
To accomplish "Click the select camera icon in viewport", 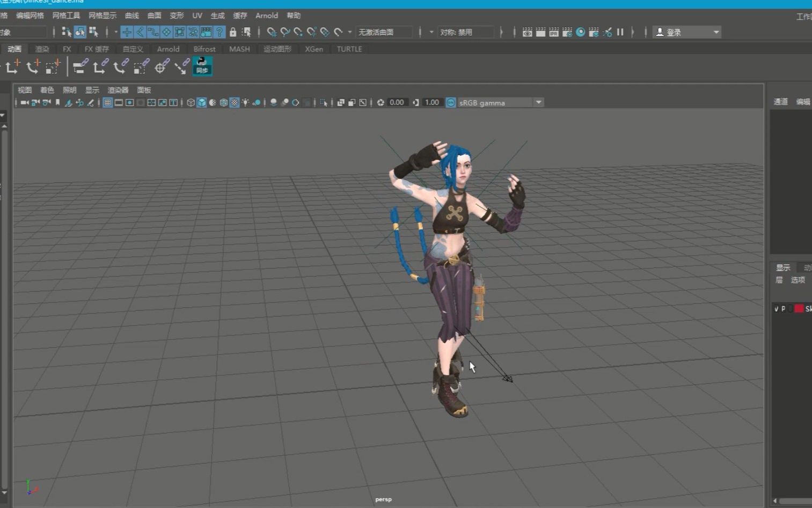I will 24,103.
